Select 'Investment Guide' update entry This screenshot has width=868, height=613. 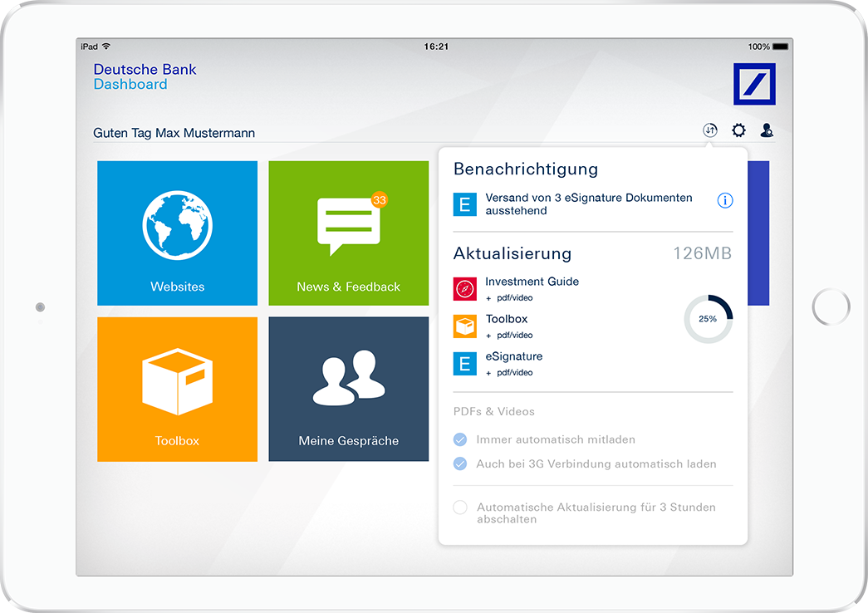tap(532, 282)
